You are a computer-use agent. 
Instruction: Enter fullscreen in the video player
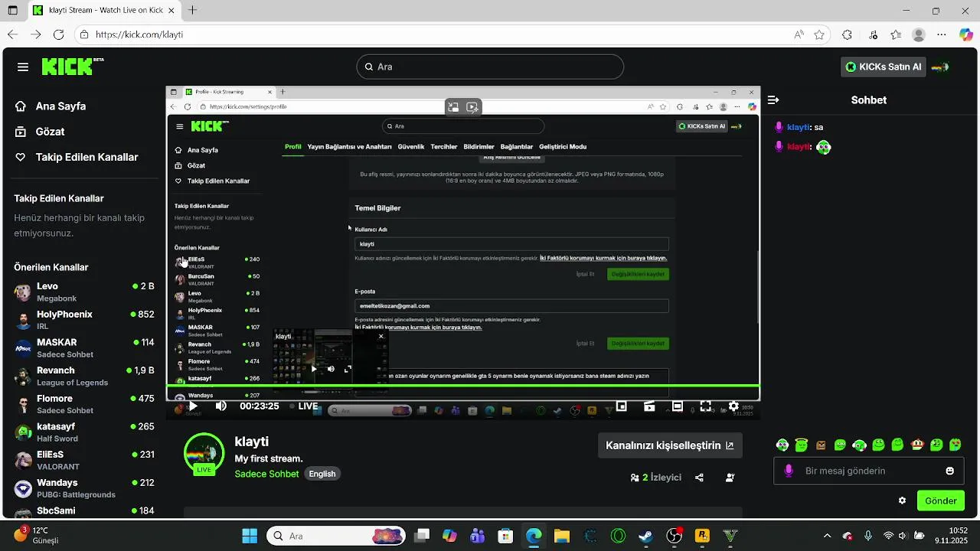click(705, 406)
